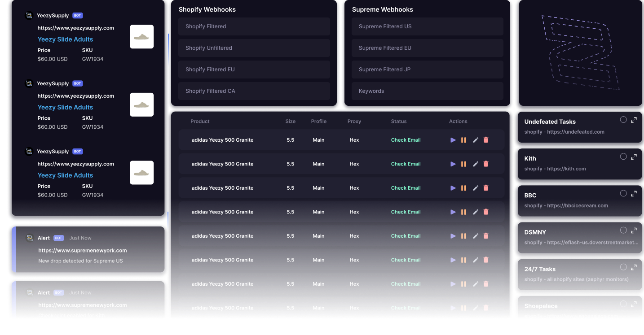This screenshot has height=335, width=644.
Task: Click the Product column header
Action: click(200, 122)
